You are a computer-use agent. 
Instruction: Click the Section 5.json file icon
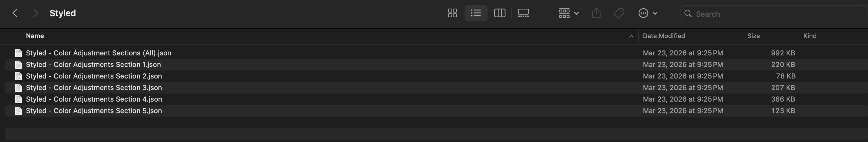coord(18,111)
